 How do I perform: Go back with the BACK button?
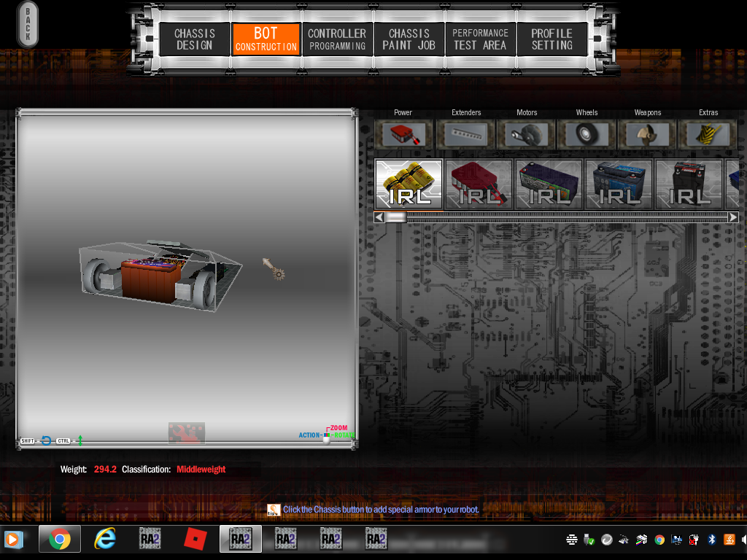pyautogui.click(x=28, y=24)
